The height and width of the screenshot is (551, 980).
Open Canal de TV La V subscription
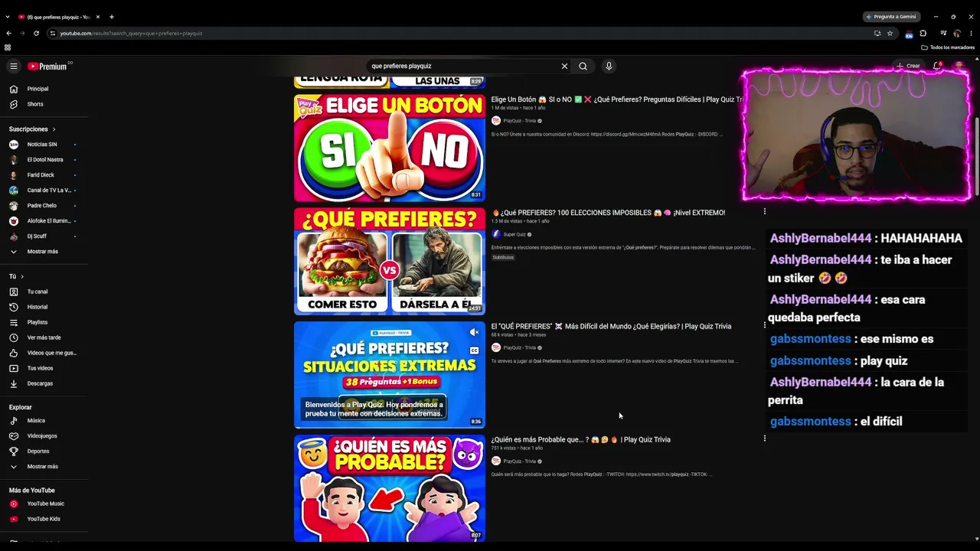tap(44, 191)
